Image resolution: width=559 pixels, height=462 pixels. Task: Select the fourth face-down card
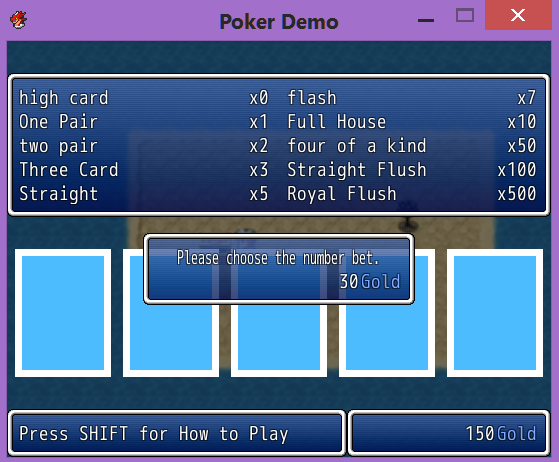387,313
